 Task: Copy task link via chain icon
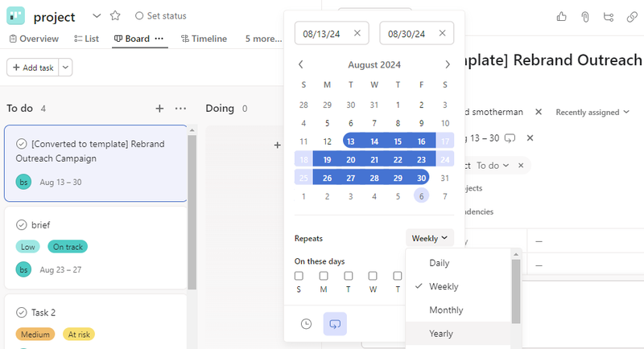(632, 17)
